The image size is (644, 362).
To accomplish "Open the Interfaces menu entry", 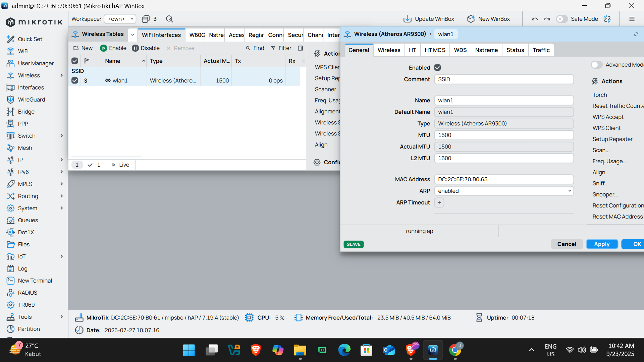I will (x=31, y=87).
